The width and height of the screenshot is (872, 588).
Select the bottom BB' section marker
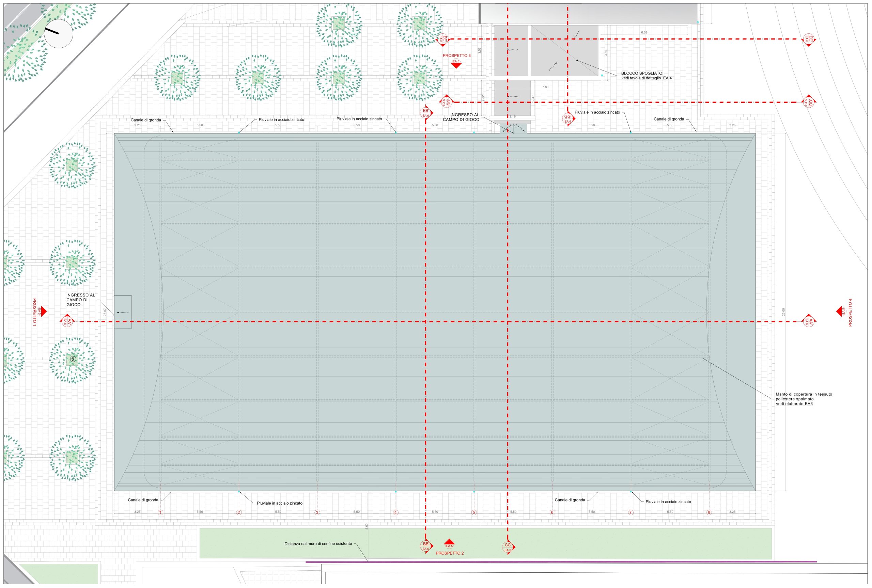426,546
